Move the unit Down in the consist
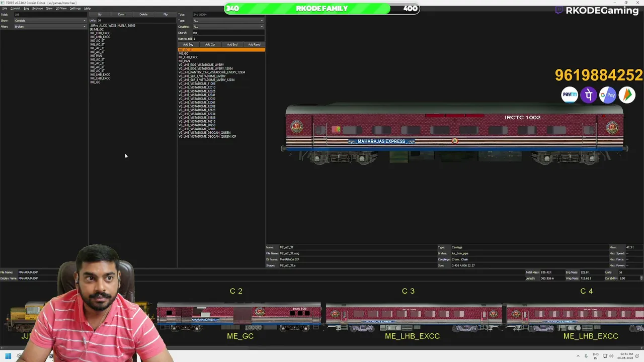644x362 pixels. click(122, 15)
